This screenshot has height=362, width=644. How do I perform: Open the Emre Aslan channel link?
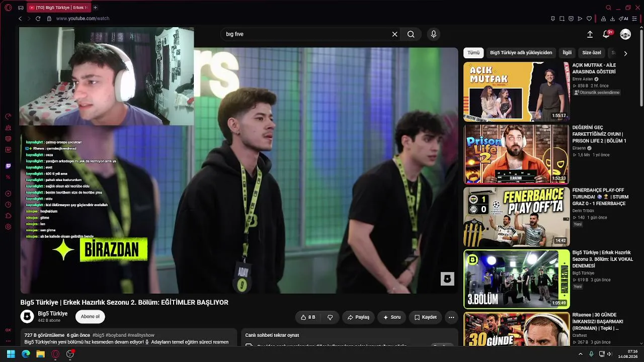583,79
